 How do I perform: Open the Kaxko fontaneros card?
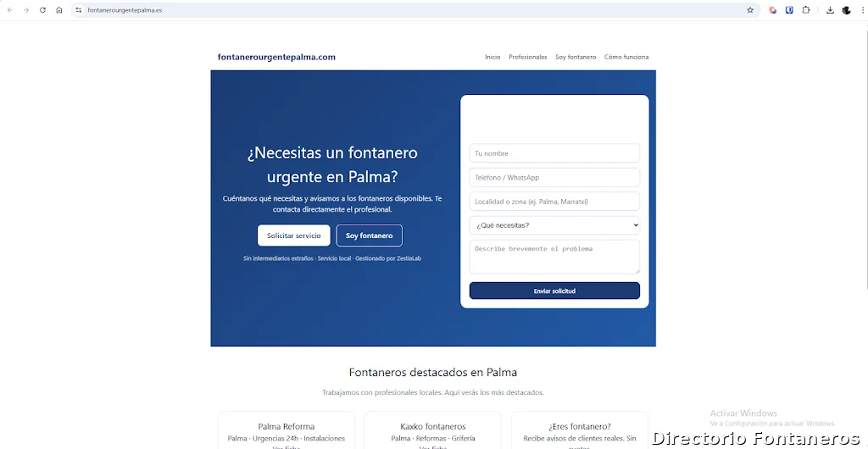click(x=433, y=430)
